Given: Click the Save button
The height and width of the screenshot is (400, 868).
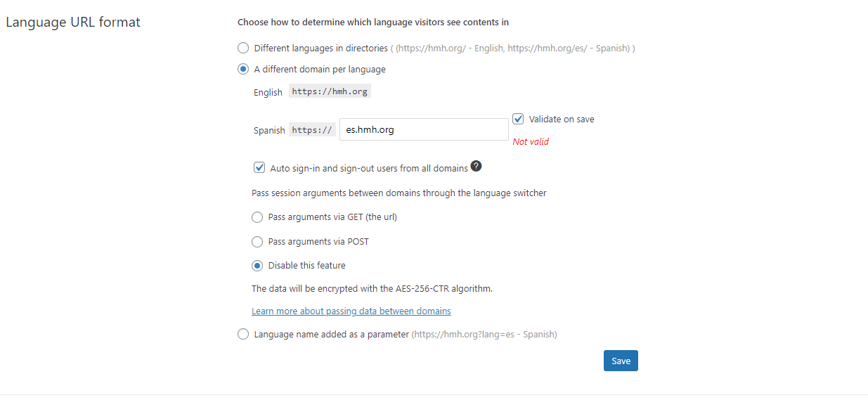Looking at the screenshot, I should tap(621, 361).
